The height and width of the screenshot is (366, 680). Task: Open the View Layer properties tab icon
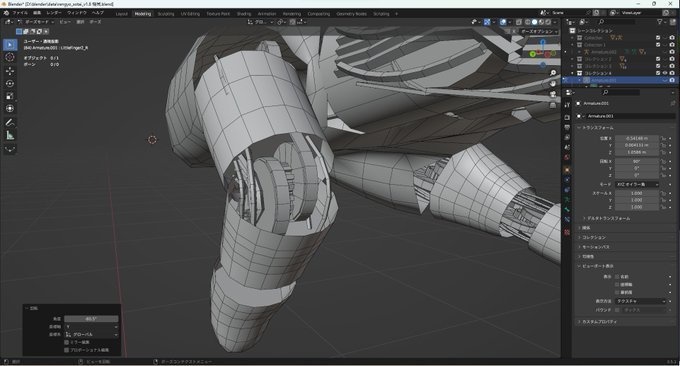(567, 137)
